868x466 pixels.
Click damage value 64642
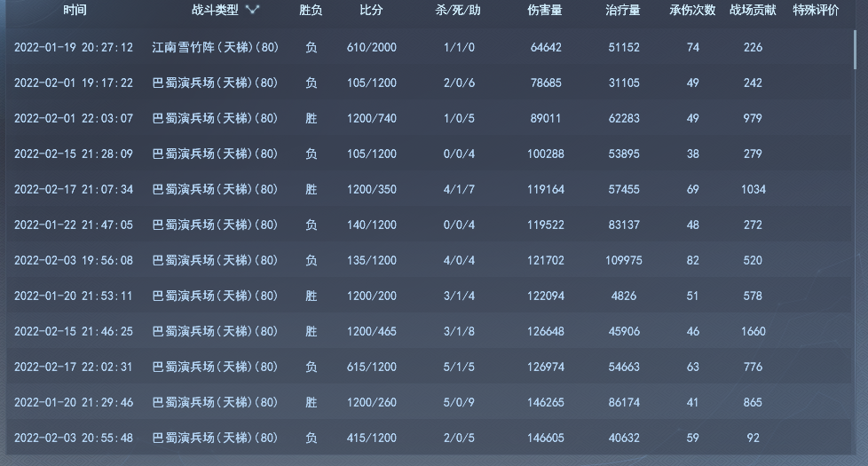546,48
